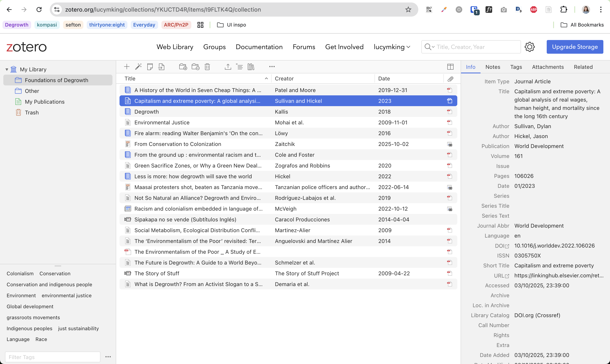Click the create citation quote icon
This screenshot has width=610, height=364.
(239, 67)
